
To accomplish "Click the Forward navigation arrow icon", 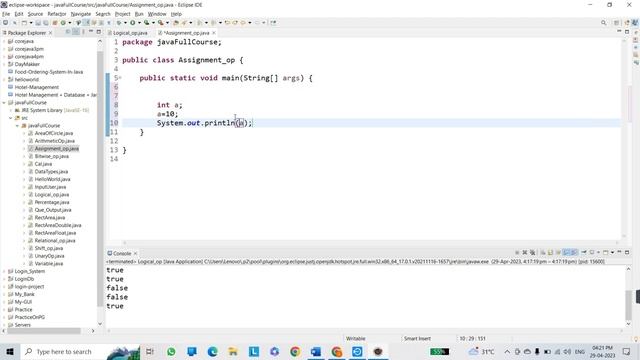I will point(257,23).
